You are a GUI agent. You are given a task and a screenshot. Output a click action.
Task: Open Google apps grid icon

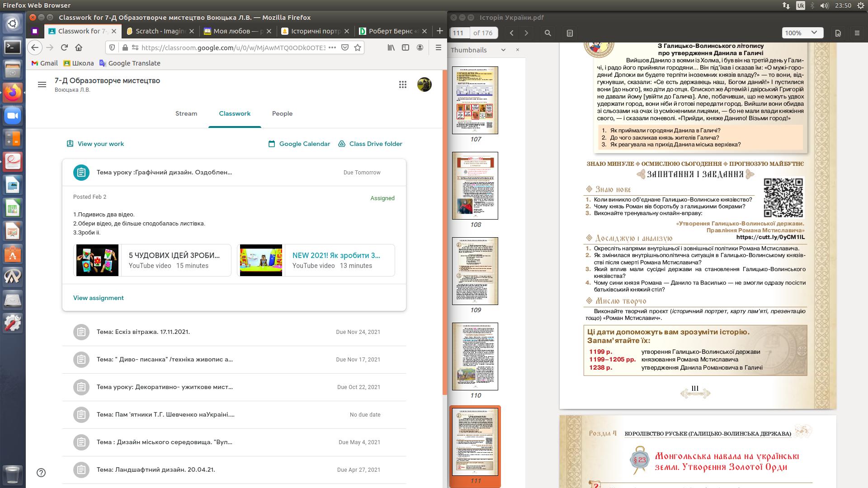[x=402, y=84]
